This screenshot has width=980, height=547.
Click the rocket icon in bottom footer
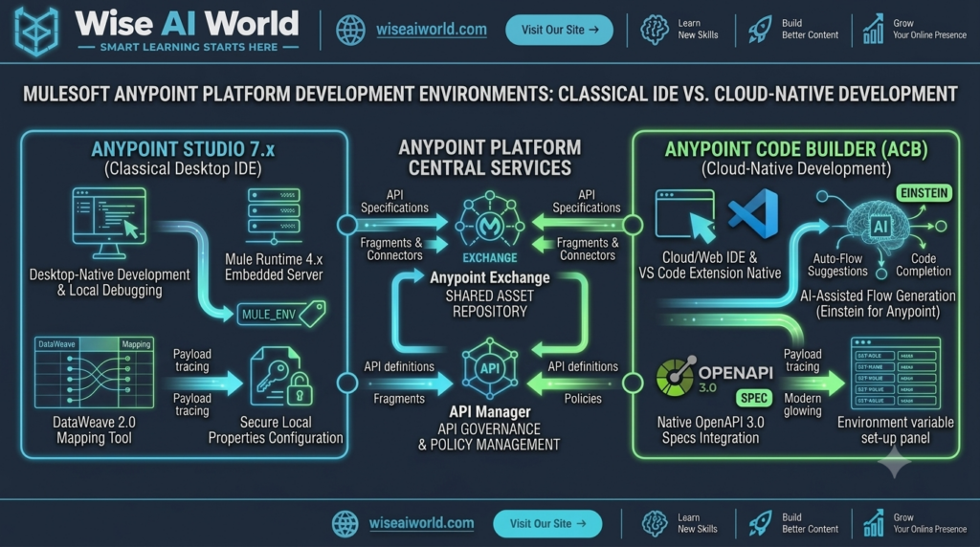(x=760, y=523)
